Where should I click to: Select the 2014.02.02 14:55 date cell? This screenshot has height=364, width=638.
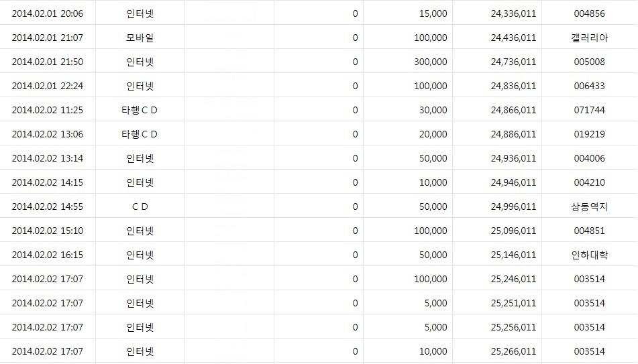48,206
